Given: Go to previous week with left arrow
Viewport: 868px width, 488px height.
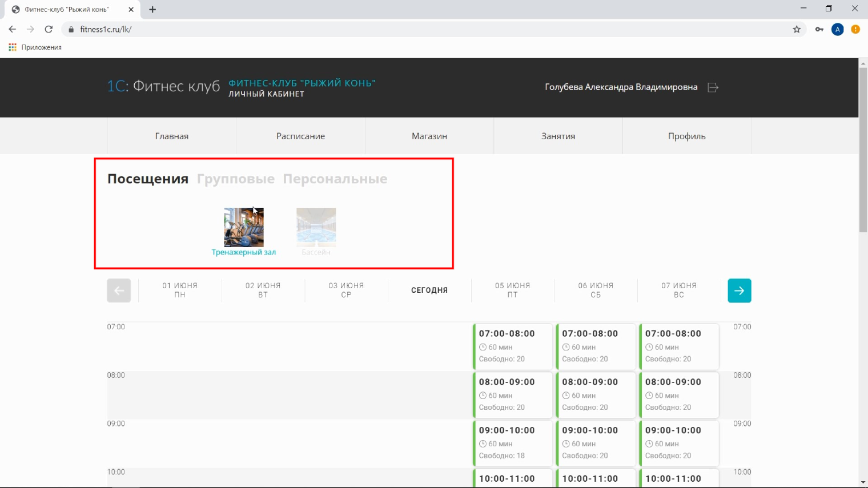Looking at the screenshot, I should (x=119, y=291).
